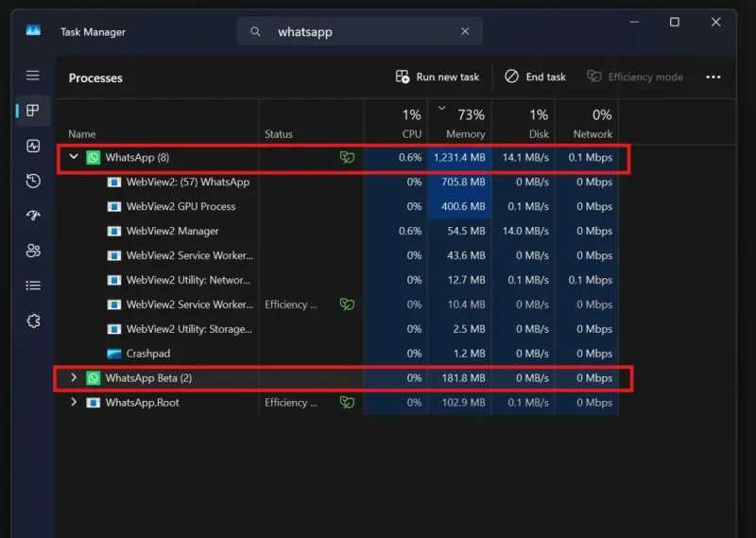The height and width of the screenshot is (538, 756).
Task: Open the Details page in sidebar
Action: 33,286
